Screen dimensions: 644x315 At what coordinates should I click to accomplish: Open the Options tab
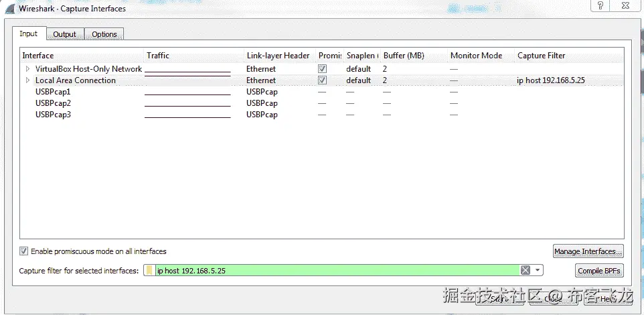(104, 34)
